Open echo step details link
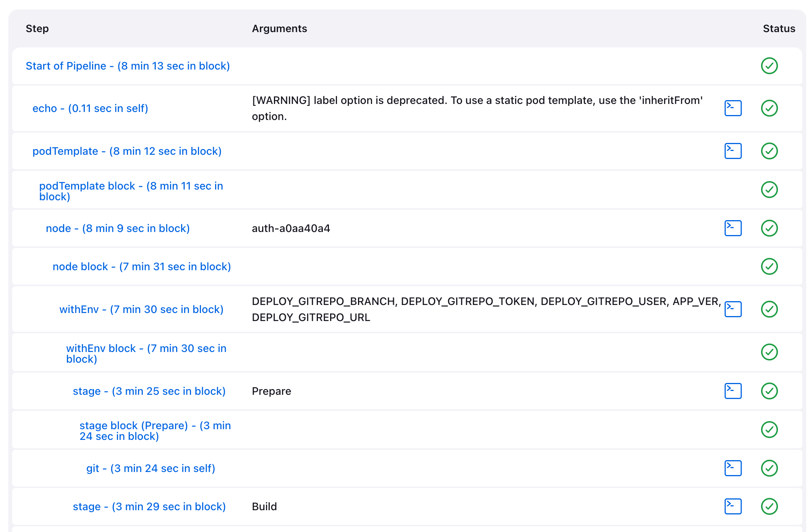Image resolution: width=810 pixels, height=532 pixels. click(90, 108)
